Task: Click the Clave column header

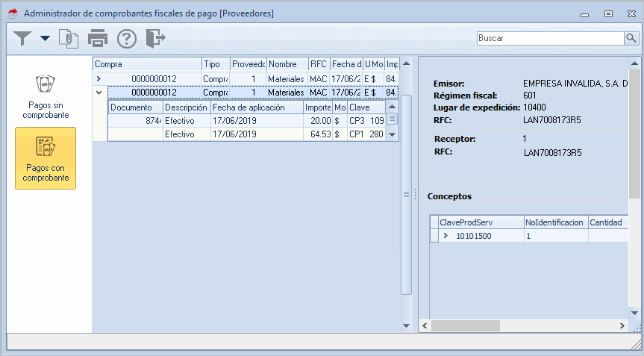Action: (x=366, y=107)
